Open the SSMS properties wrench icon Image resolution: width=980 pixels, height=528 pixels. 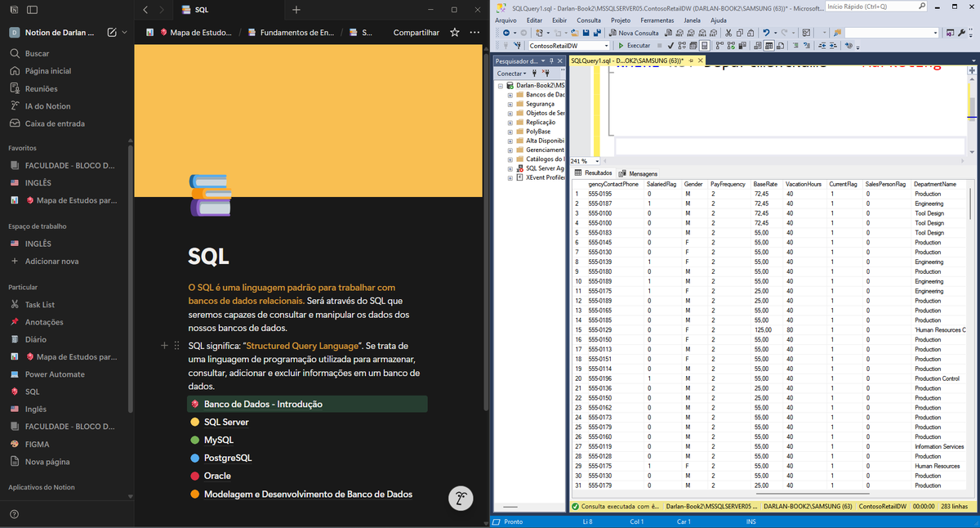(961, 33)
